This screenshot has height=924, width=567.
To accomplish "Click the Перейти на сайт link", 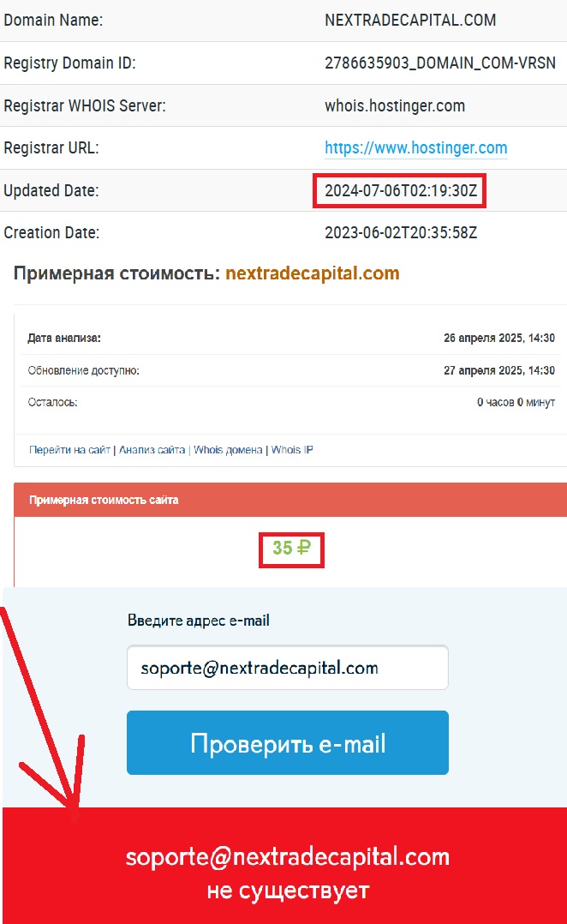I will click(x=69, y=450).
